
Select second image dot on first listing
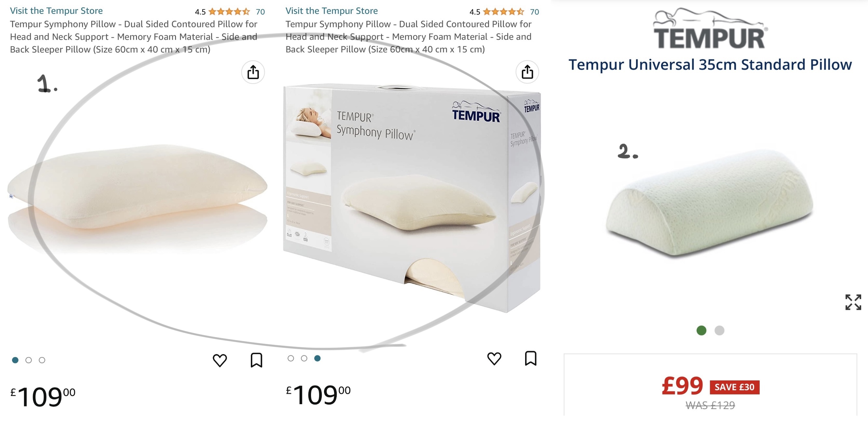pos(29,360)
